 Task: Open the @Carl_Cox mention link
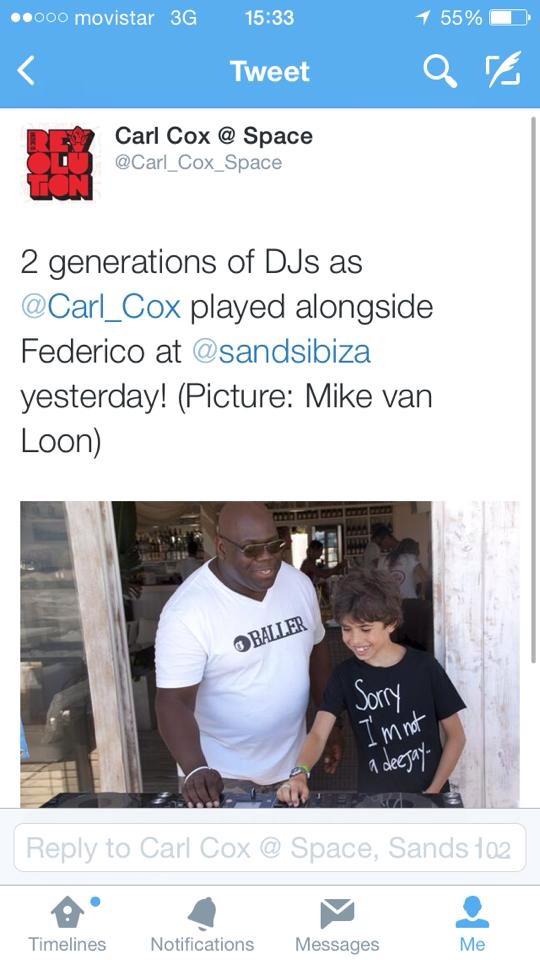pyautogui.click(x=101, y=307)
